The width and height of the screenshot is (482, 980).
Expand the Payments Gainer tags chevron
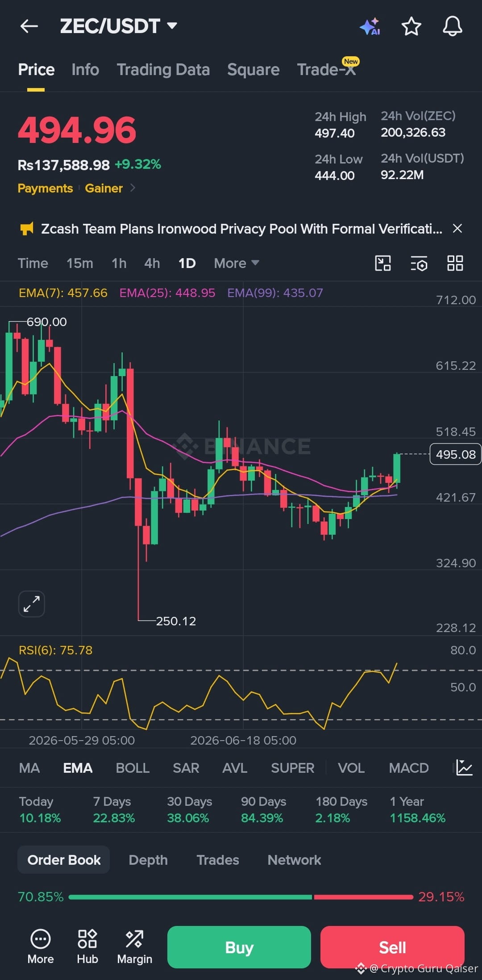pos(133,188)
